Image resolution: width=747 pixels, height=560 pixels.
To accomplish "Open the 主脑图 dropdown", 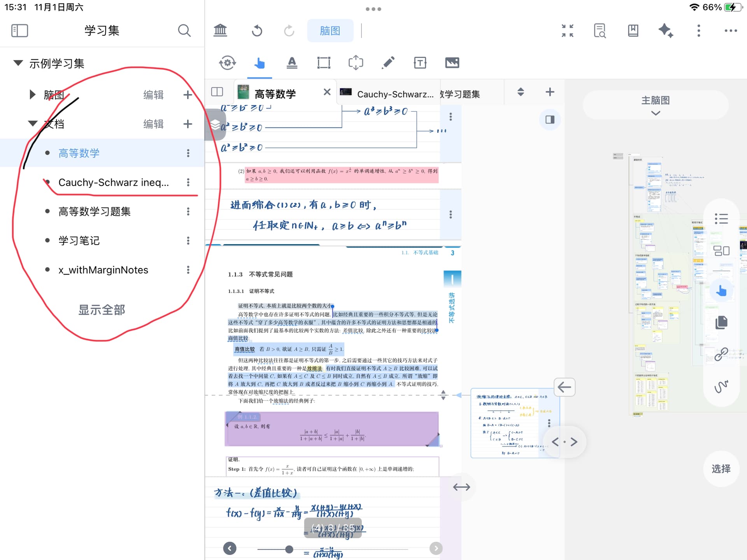I will pyautogui.click(x=655, y=105).
